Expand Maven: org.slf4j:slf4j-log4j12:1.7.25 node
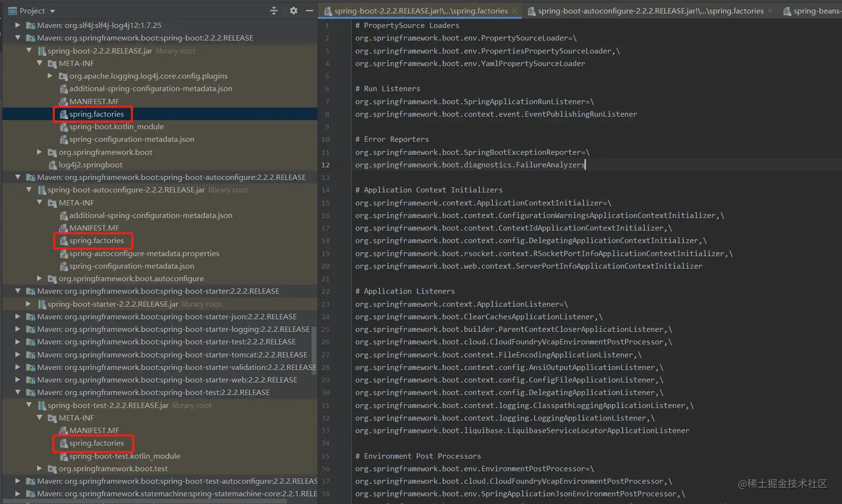Image resolution: width=842 pixels, height=504 pixels. pyautogui.click(x=18, y=25)
